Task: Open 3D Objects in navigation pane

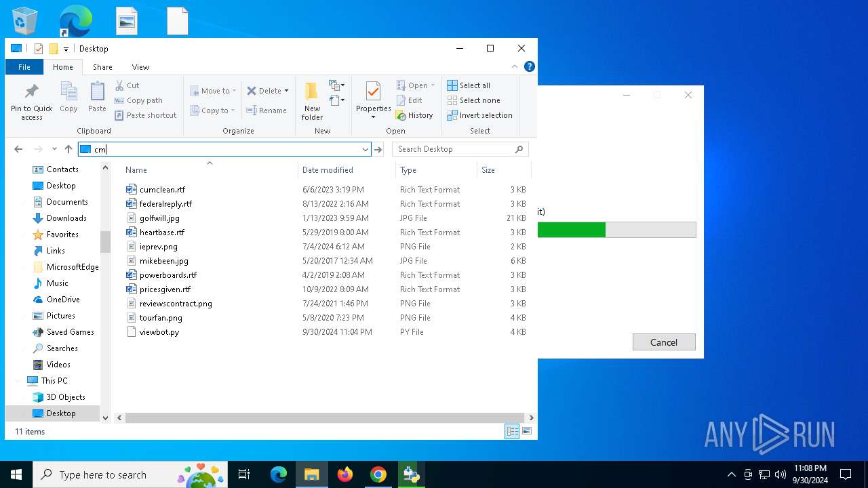Action: (66, 397)
